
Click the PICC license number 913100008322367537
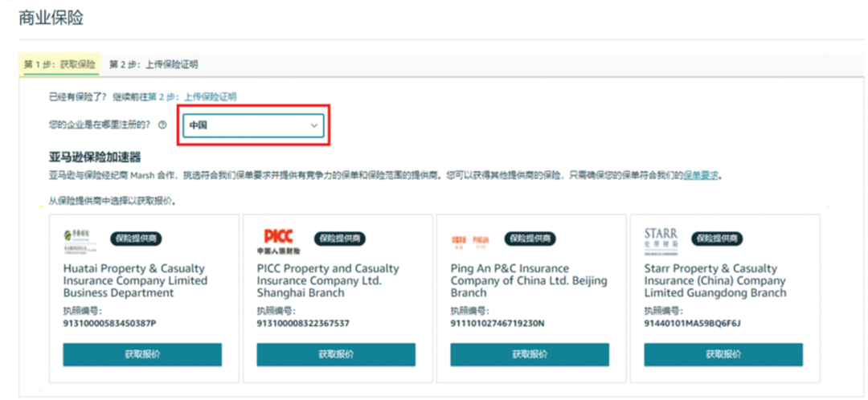coord(303,323)
